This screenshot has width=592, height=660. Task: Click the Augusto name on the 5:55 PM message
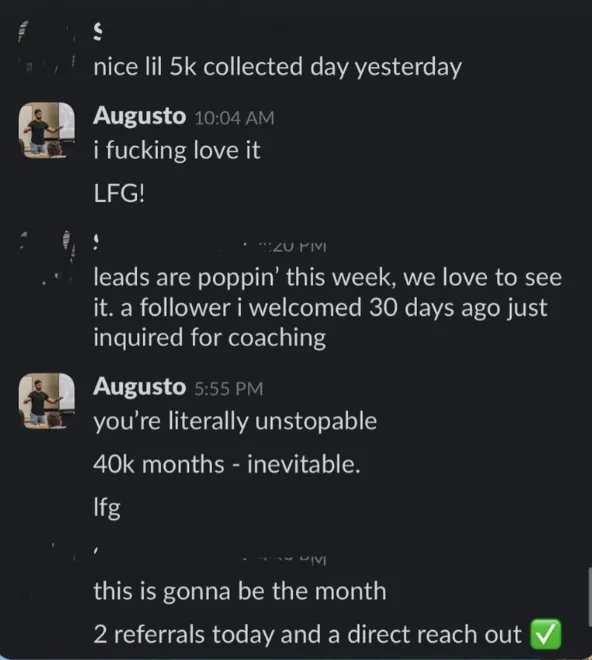[139, 386]
